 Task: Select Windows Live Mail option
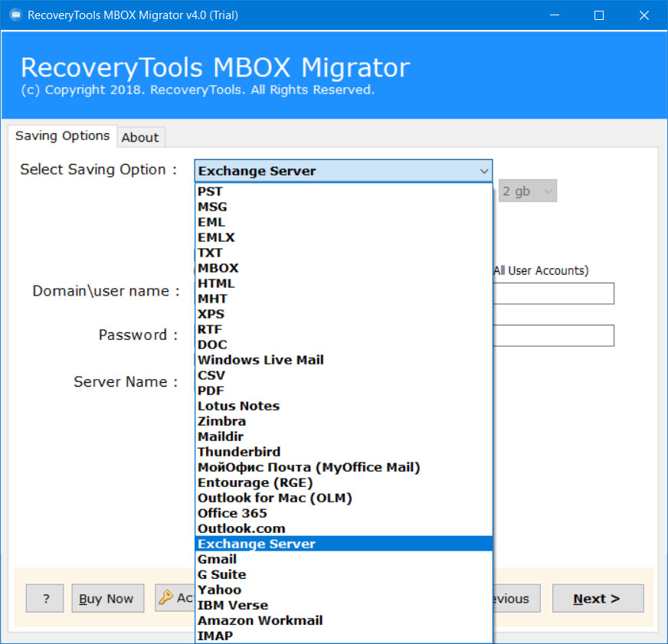[x=343, y=361]
